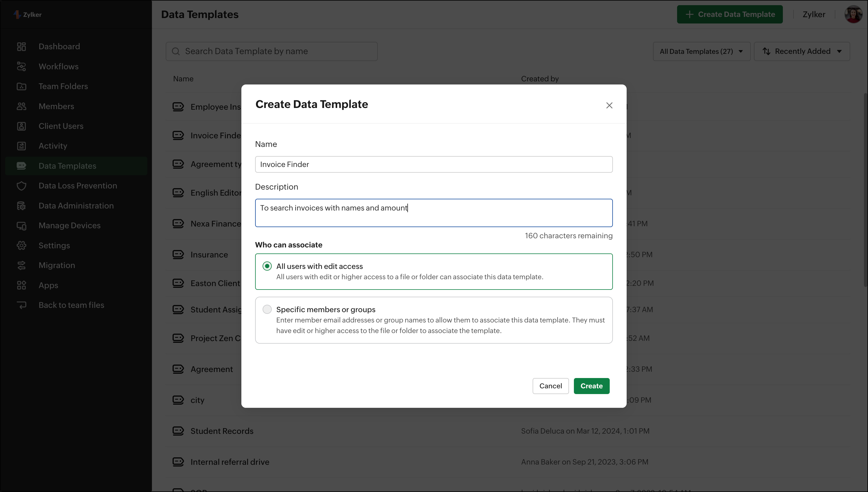Select Specific members or groups option
The image size is (868, 492).
pos(267,310)
